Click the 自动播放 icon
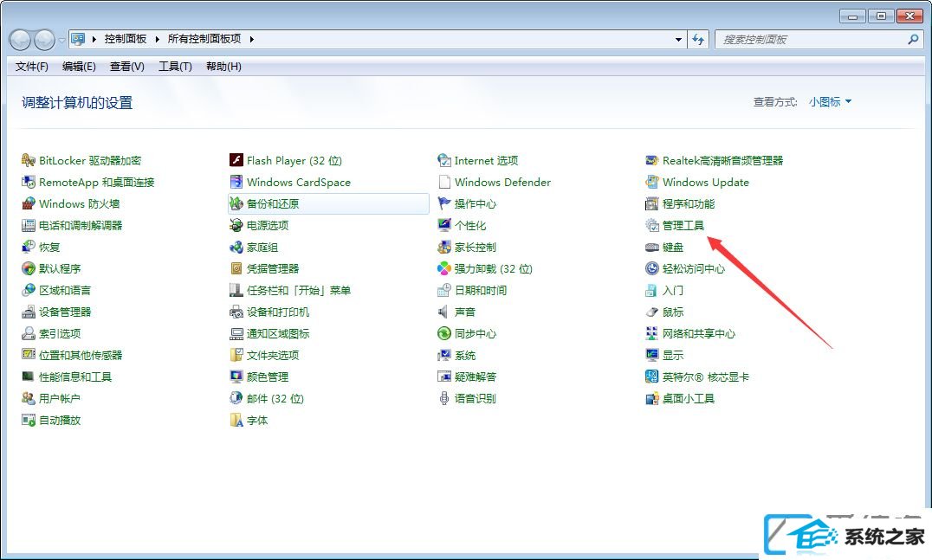The width and height of the screenshot is (932, 560). [x=29, y=420]
